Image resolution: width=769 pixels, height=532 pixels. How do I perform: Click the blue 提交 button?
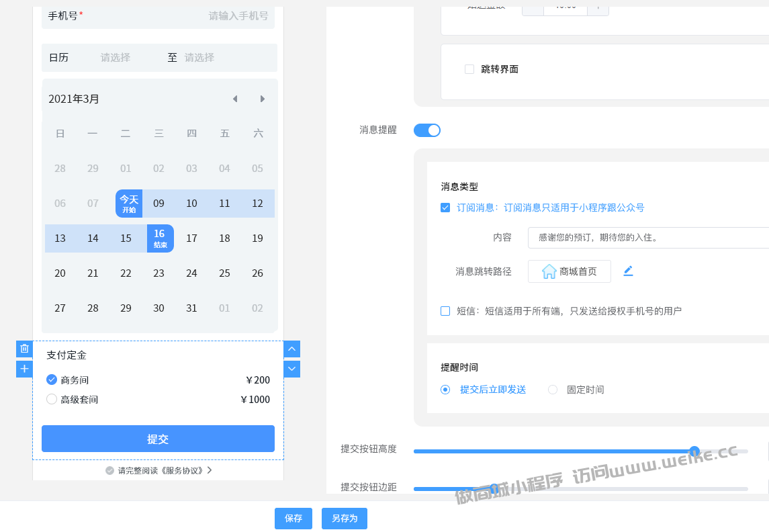point(158,439)
